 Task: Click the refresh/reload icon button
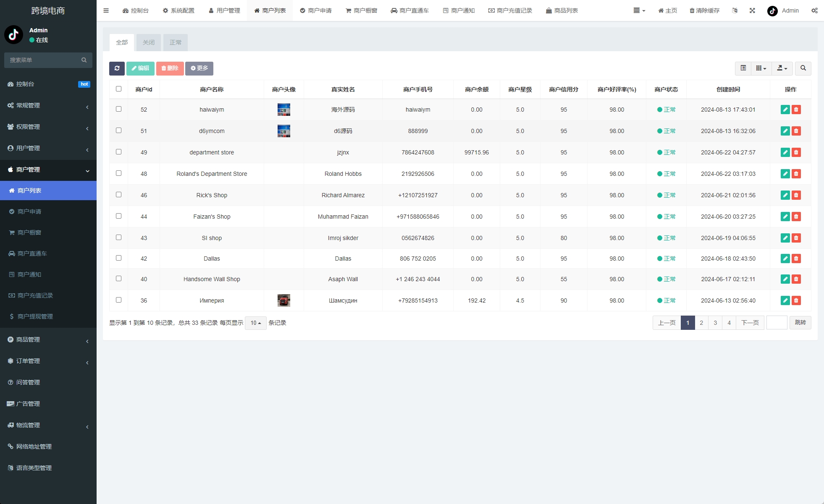tap(117, 69)
